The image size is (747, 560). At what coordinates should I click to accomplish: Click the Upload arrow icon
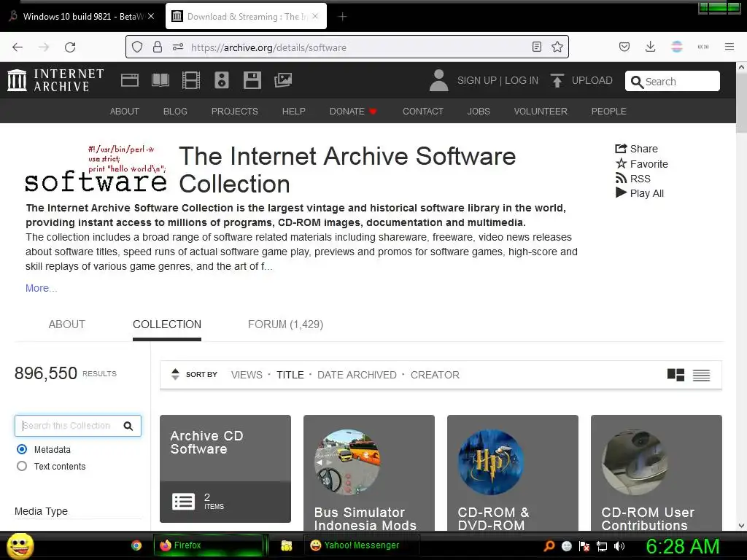point(557,80)
